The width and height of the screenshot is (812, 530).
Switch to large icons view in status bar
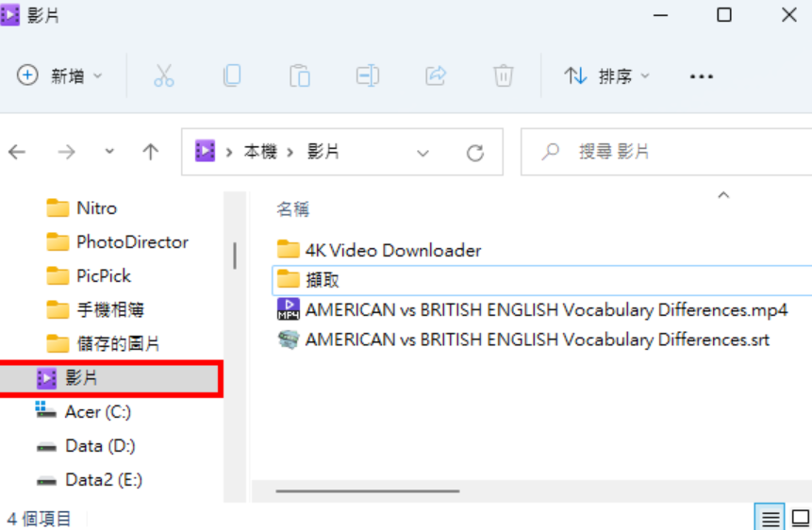point(800,518)
